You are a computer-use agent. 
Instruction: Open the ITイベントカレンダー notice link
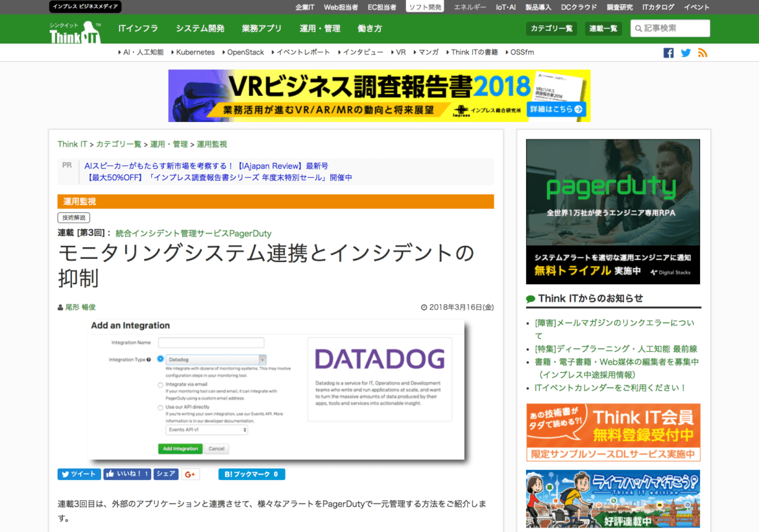610,388
